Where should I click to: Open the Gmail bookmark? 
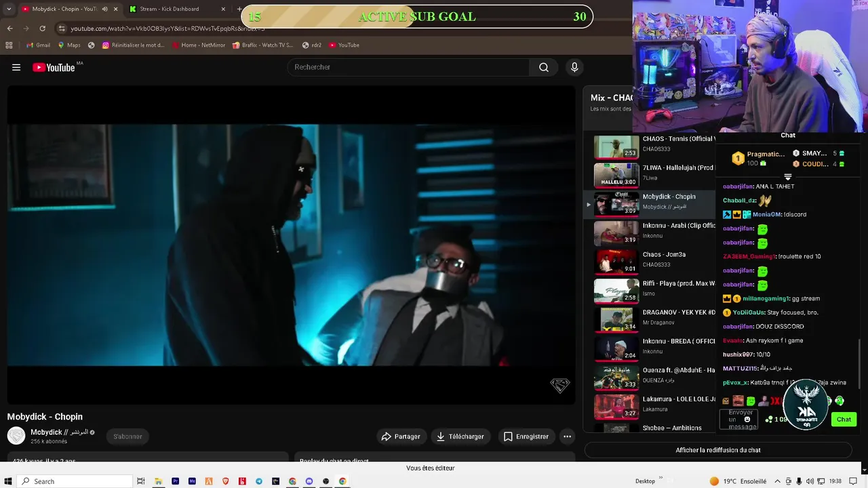38,45
